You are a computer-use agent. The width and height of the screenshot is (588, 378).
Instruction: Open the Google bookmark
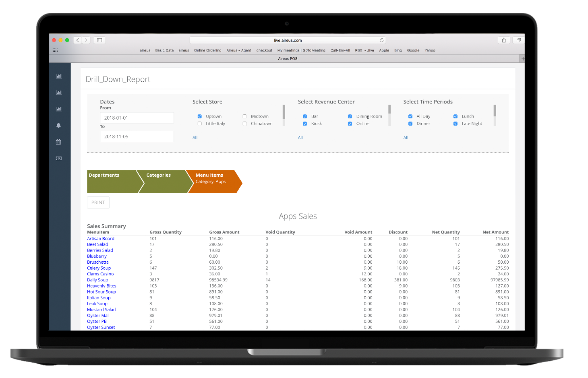pyautogui.click(x=413, y=50)
